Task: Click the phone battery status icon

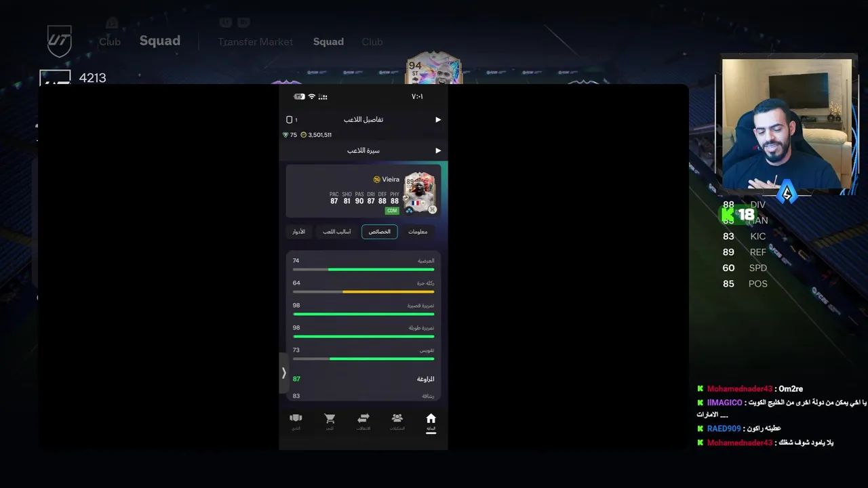Action: [299, 97]
